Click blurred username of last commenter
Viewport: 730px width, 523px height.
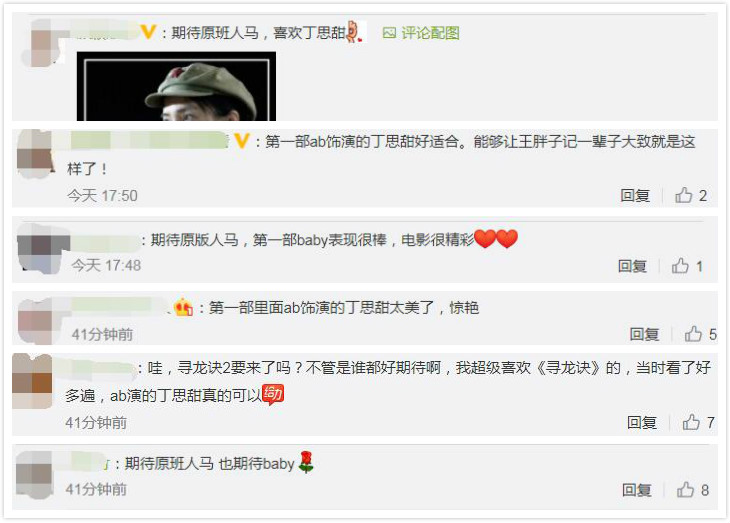click(x=87, y=462)
